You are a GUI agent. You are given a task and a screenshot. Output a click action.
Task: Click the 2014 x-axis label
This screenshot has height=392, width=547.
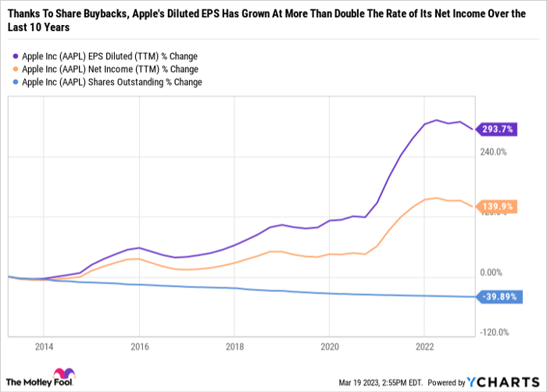[44, 344]
